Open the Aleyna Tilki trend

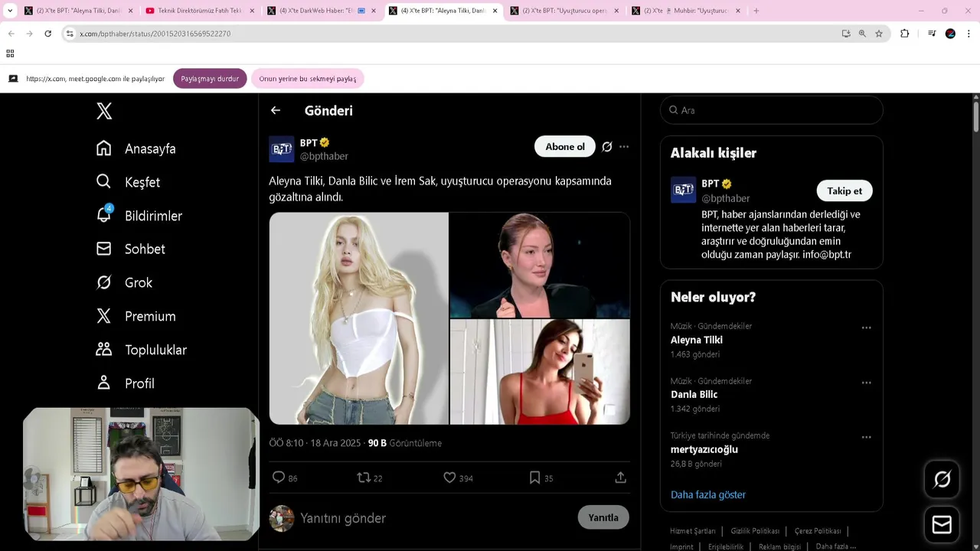[697, 340]
